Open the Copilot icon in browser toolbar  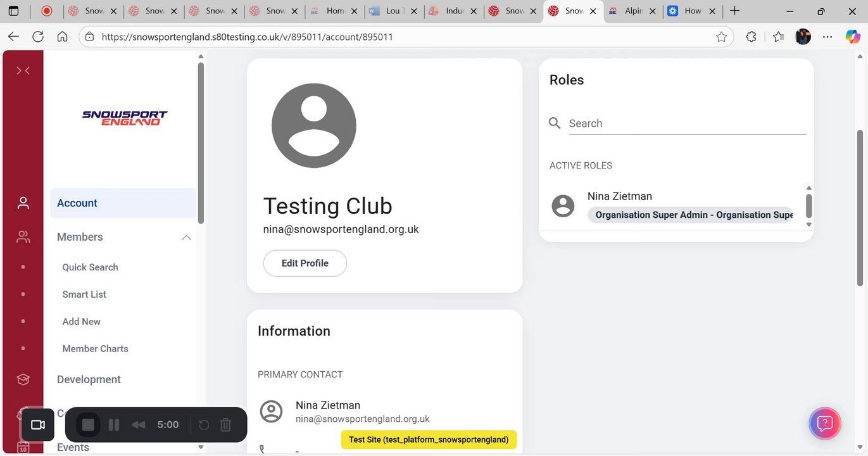pyautogui.click(x=852, y=37)
